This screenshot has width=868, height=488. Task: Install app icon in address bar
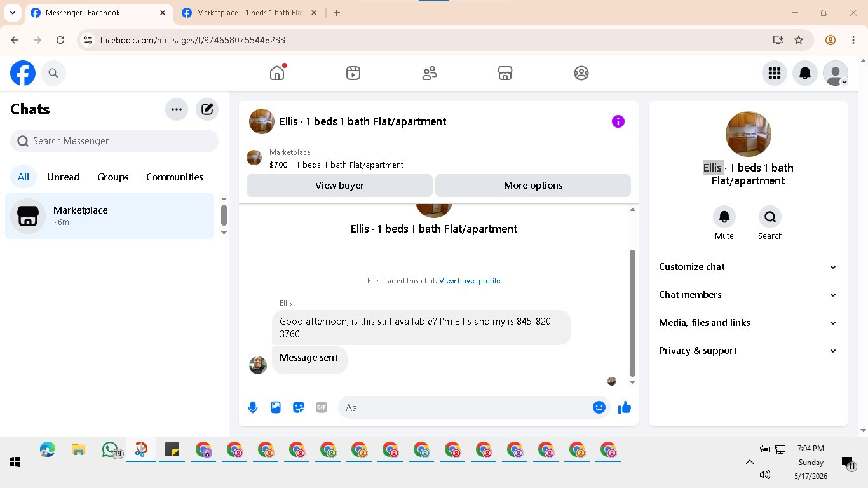click(778, 40)
